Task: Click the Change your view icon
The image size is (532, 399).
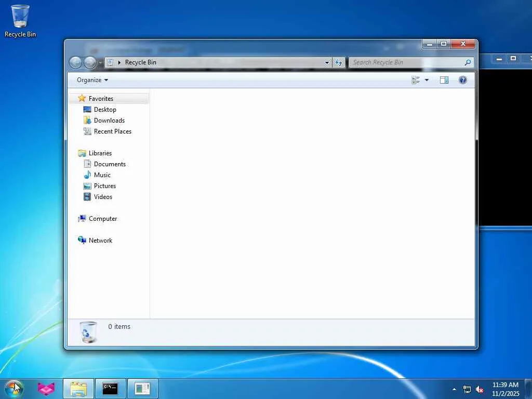Action: point(416,80)
